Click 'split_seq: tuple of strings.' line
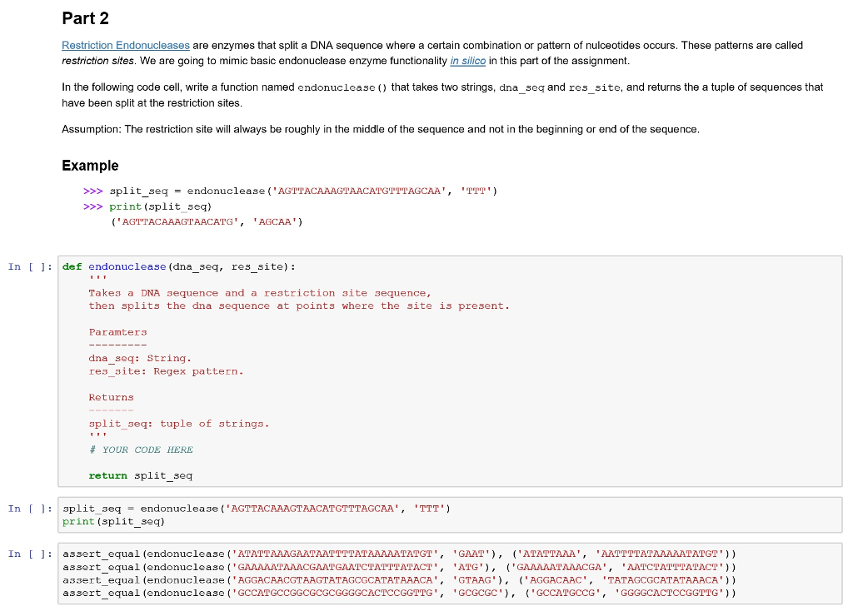Screen dimensions: 853x616 click(179, 424)
